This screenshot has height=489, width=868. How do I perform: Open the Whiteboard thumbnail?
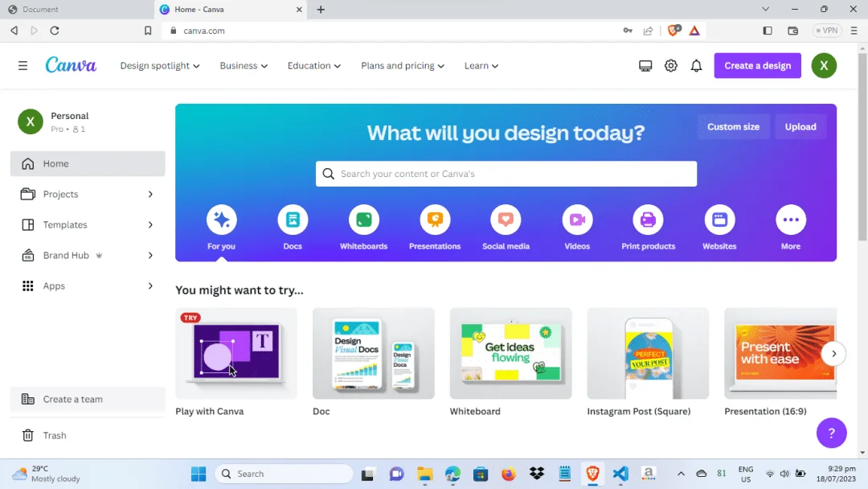pyautogui.click(x=511, y=353)
